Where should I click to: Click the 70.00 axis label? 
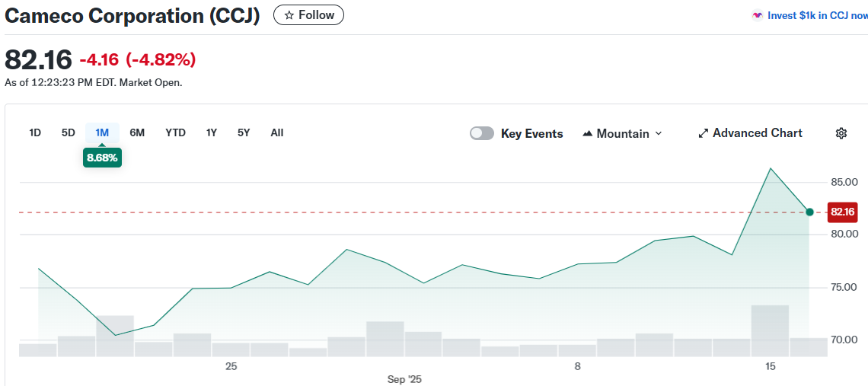843,340
